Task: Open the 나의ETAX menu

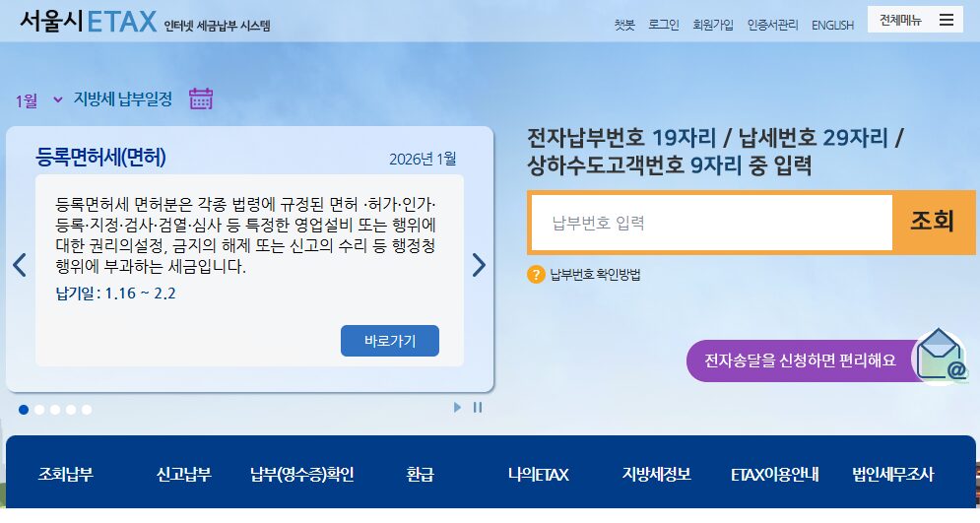Action: tap(538, 475)
